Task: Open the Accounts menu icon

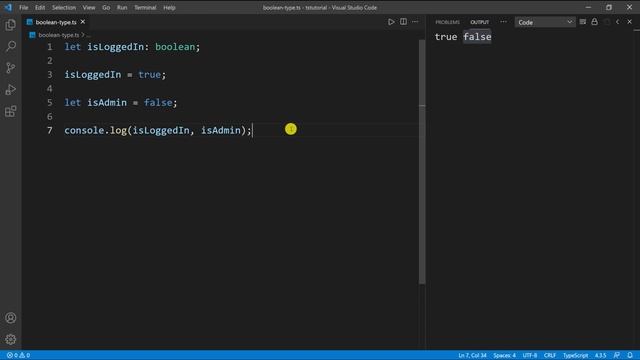Action: pos(11,318)
